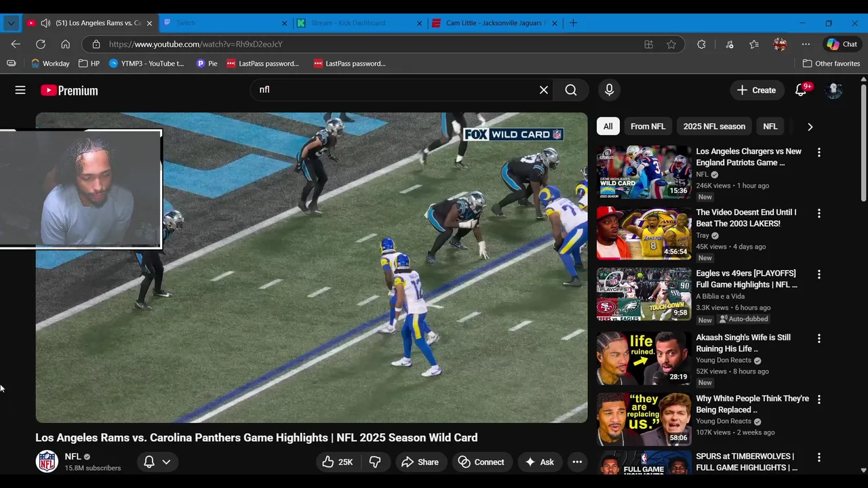
Task: Open a new browser tab
Action: click(574, 23)
